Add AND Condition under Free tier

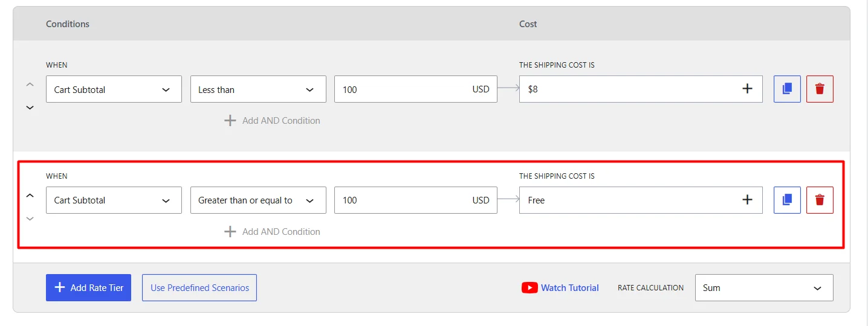[x=272, y=232]
